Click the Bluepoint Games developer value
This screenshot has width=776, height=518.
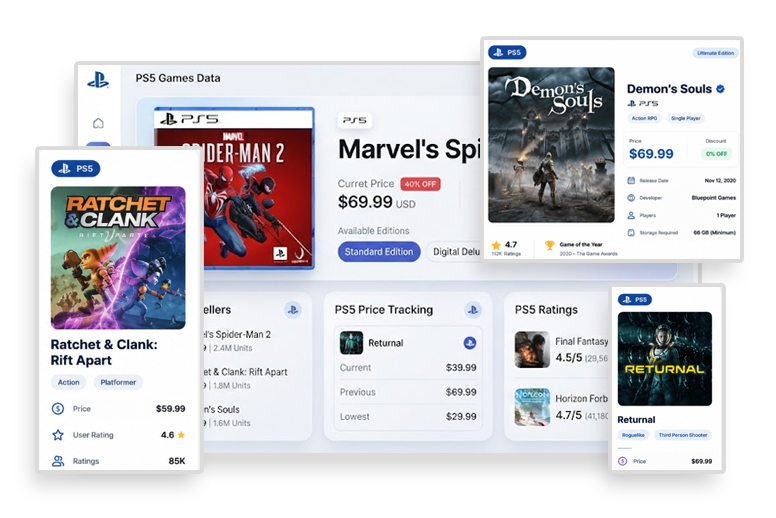pyautogui.click(x=714, y=198)
